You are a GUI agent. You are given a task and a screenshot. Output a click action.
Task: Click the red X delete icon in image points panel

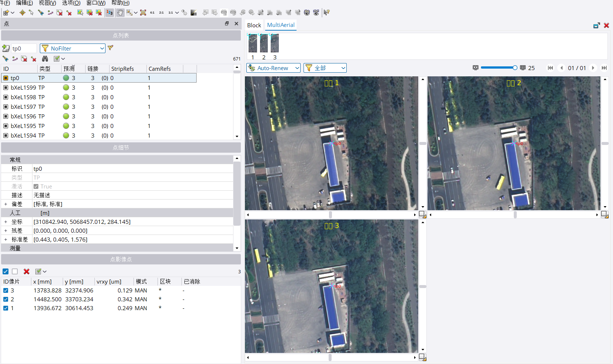pos(27,271)
